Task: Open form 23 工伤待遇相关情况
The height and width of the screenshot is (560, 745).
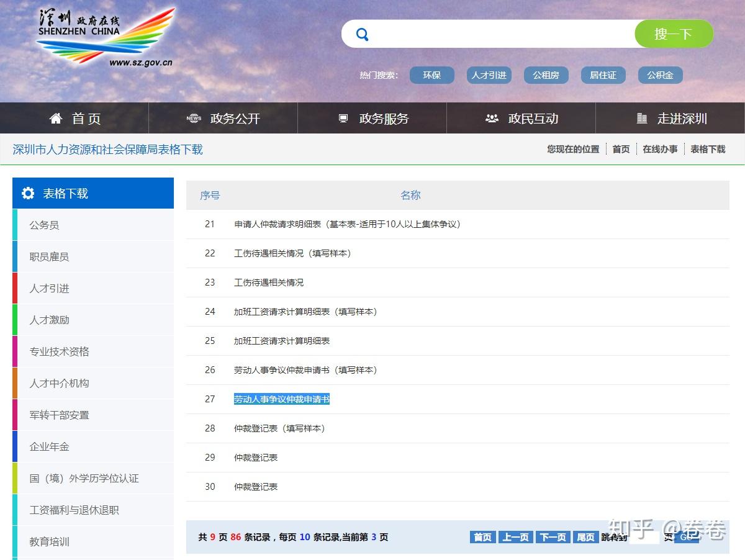Action: coord(269,282)
